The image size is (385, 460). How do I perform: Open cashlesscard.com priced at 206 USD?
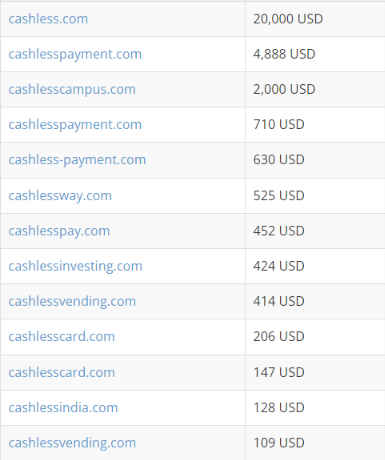[x=62, y=336]
